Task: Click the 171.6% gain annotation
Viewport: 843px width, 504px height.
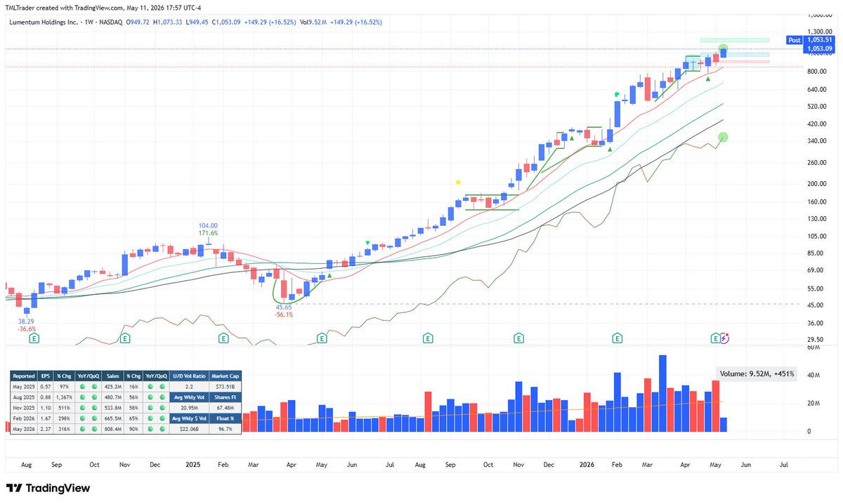Action: point(208,233)
